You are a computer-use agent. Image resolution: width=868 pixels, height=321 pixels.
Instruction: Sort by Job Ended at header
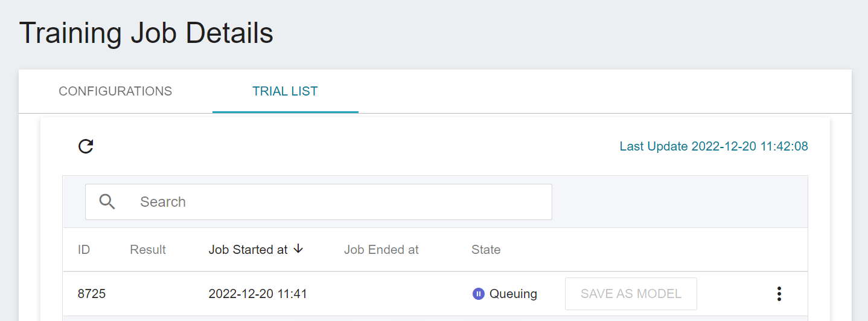point(381,250)
